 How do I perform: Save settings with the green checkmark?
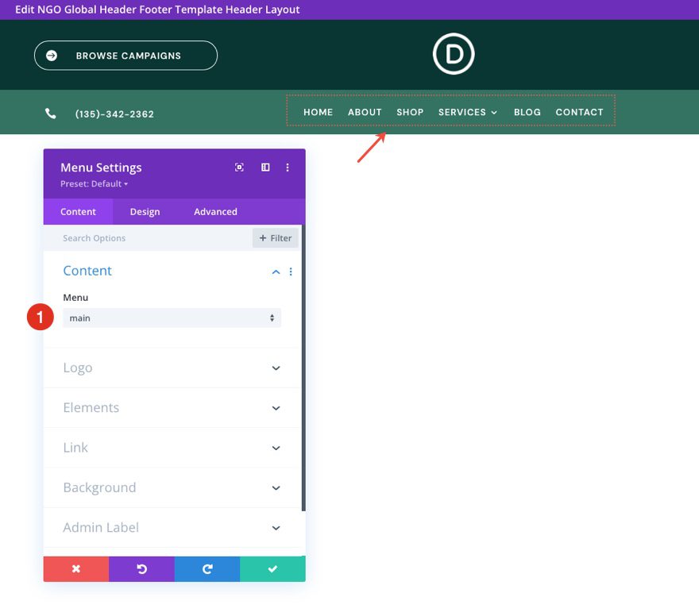pos(272,568)
